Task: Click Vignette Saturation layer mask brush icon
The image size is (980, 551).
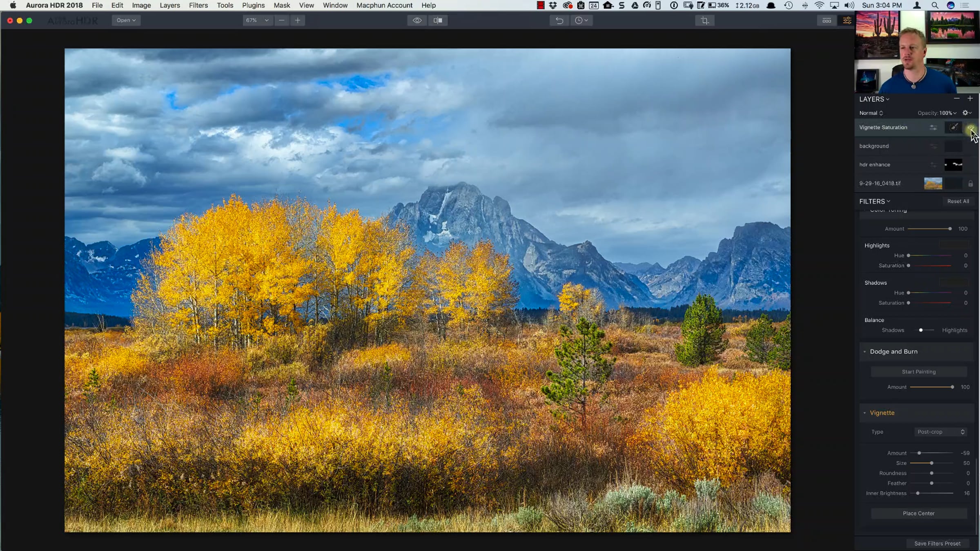Action: click(953, 127)
